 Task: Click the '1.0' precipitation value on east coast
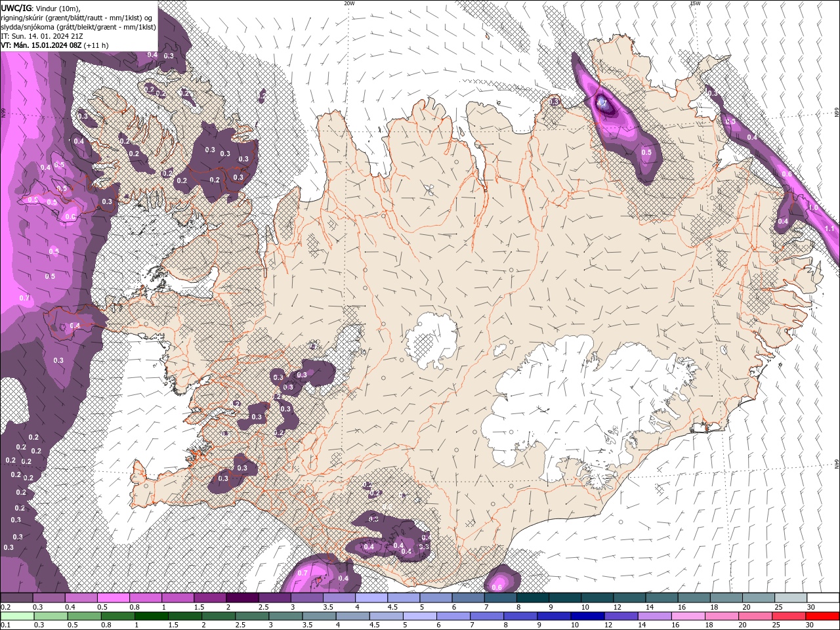[x=812, y=207]
